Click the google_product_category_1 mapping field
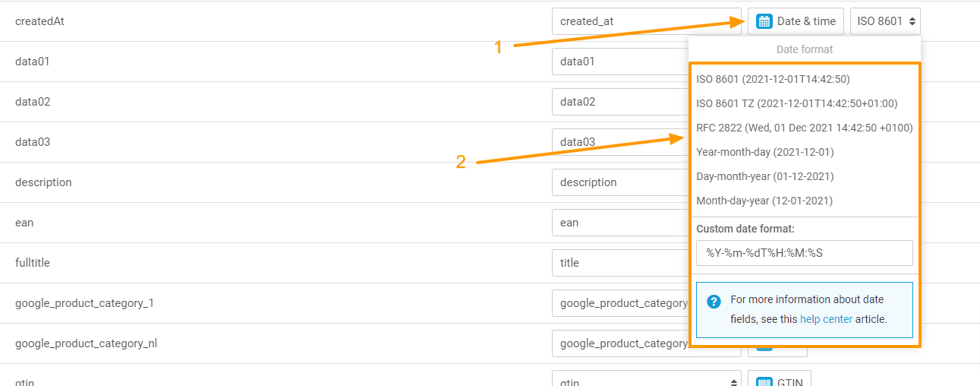980x386 pixels. point(619,303)
